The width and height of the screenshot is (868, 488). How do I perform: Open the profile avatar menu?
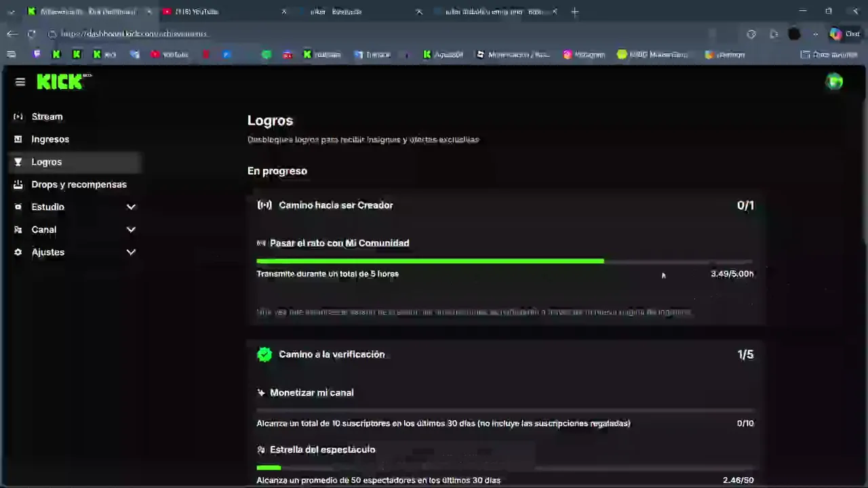[x=834, y=82]
